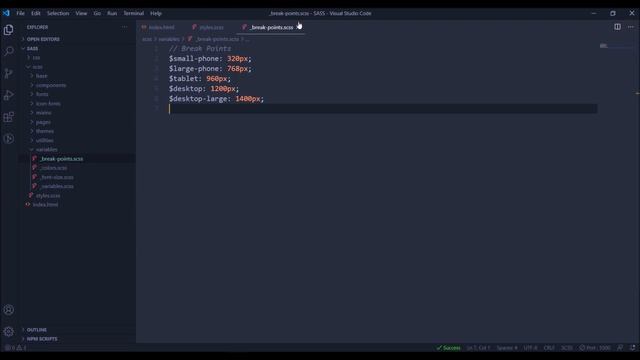Expand the icon-fonts folder

point(48,104)
